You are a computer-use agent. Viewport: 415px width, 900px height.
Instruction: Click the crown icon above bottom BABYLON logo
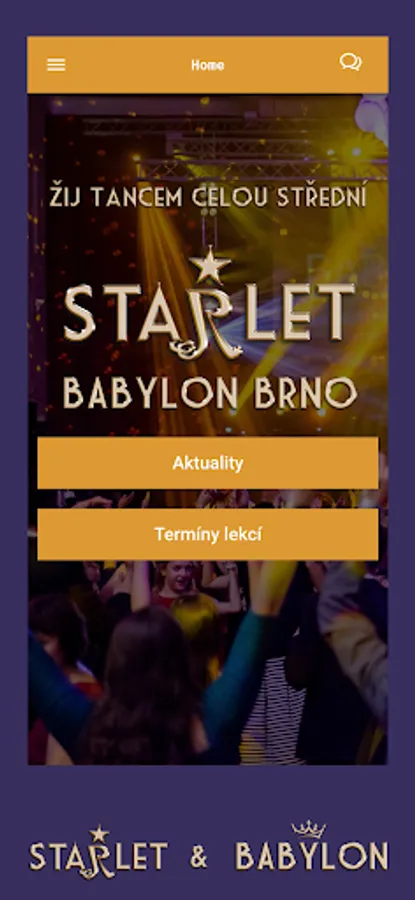pyautogui.click(x=308, y=829)
